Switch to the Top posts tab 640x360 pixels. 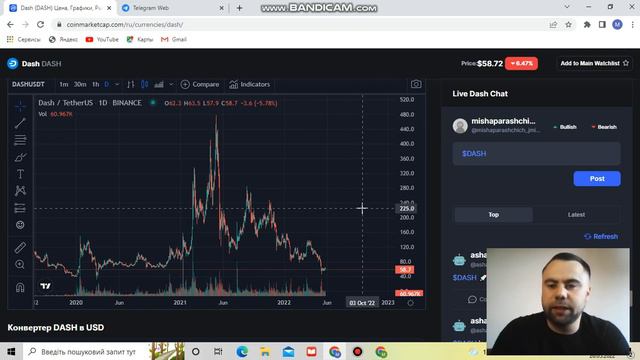coord(493,215)
